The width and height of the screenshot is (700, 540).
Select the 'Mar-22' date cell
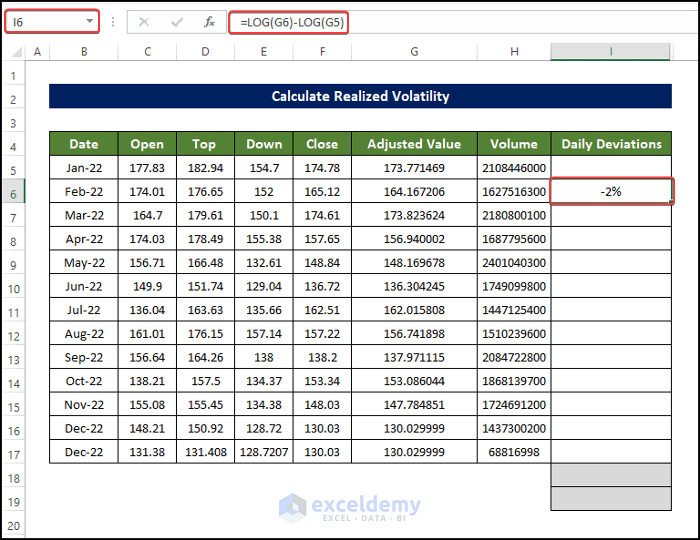pos(84,215)
